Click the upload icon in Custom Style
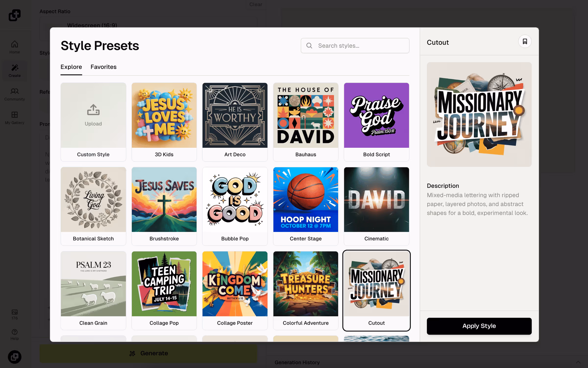The image size is (588, 368). click(93, 110)
